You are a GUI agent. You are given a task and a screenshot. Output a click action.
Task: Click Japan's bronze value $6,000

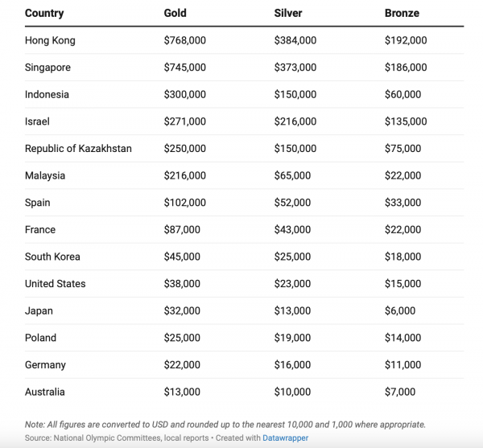click(x=400, y=310)
